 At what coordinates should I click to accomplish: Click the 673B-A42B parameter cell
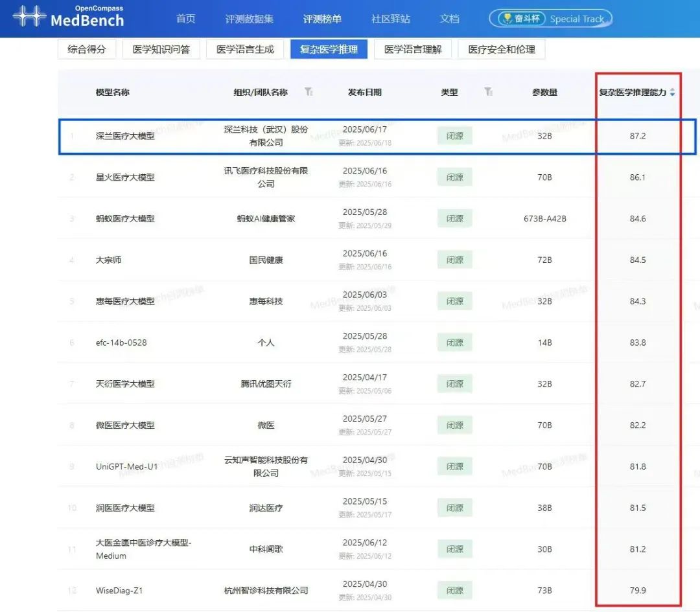pyautogui.click(x=544, y=219)
